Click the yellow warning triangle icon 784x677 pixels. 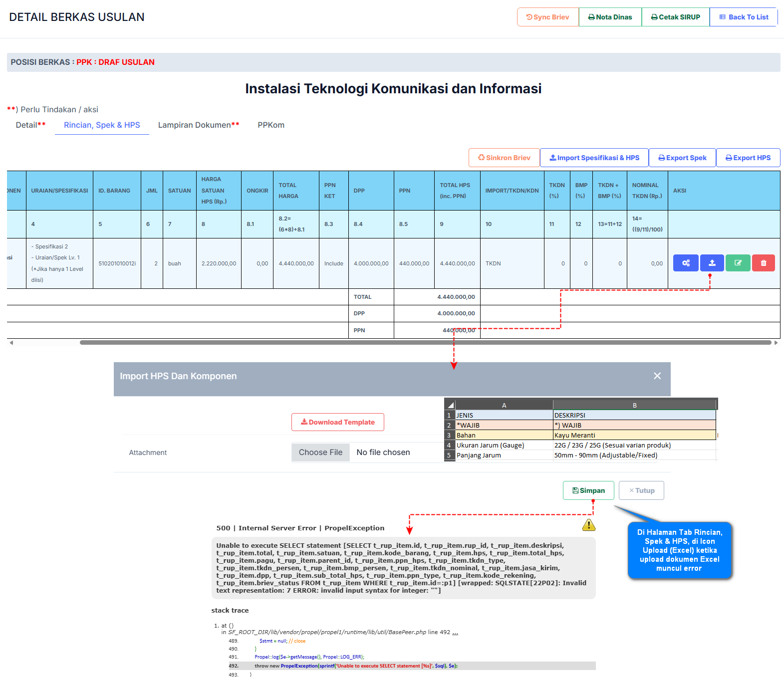pyautogui.click(x=588, y=525)
